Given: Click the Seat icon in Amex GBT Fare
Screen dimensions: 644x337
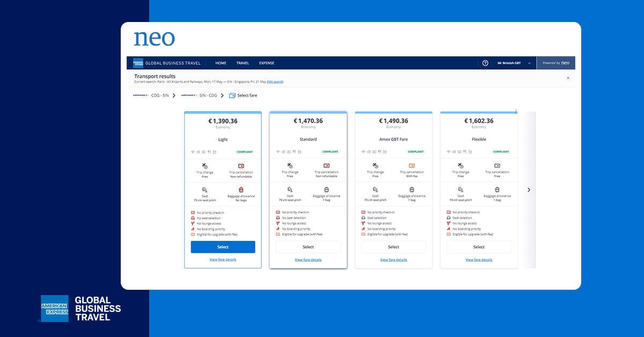Looking at the screenshot, I should (375, 189).
